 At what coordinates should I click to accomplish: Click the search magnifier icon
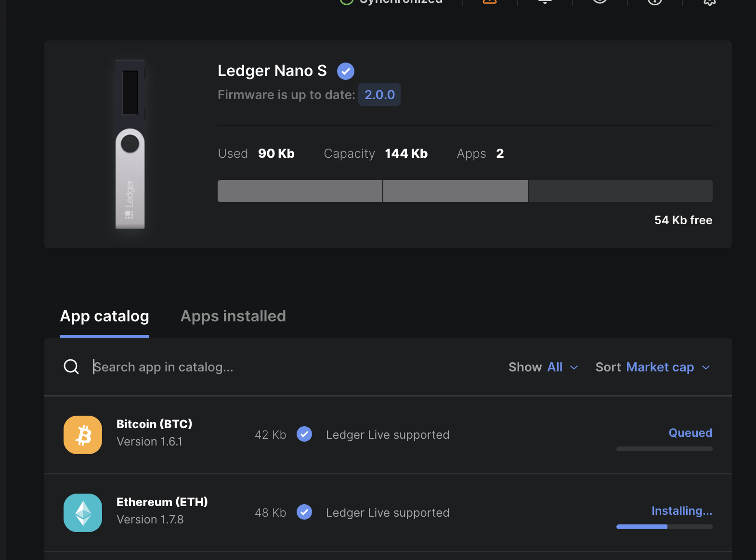71,367
